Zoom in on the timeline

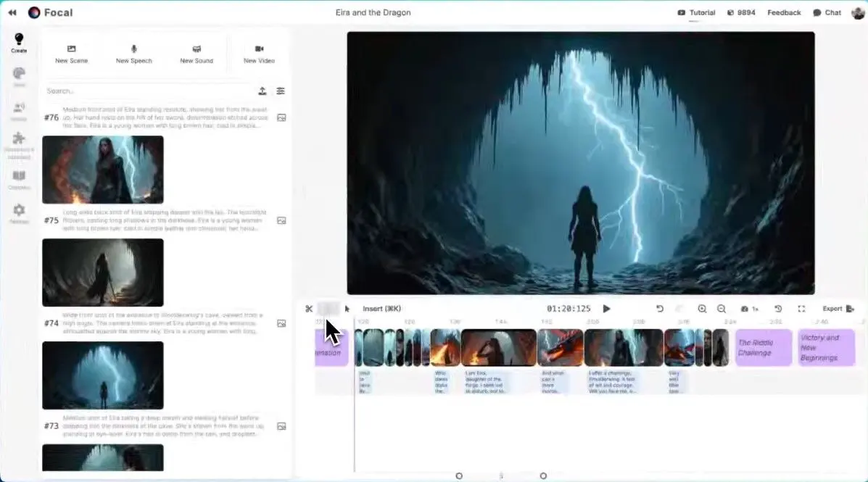[x=702, y=309]
